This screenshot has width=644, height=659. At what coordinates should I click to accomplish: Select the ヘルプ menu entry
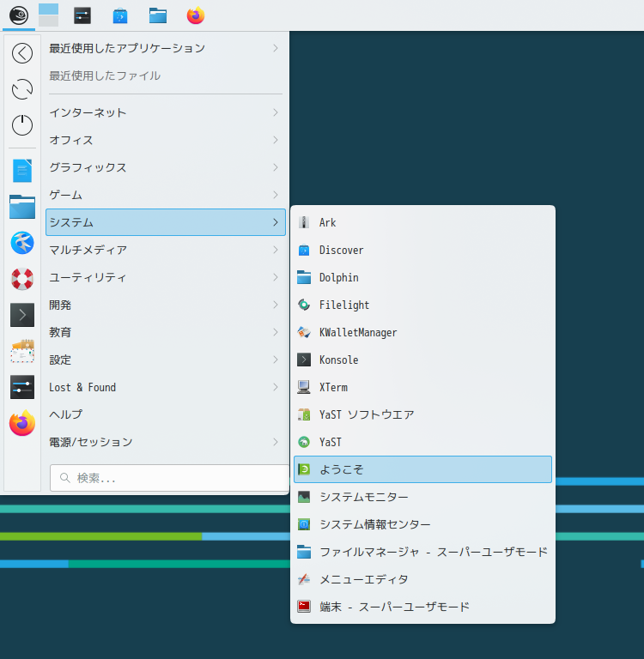166,414
